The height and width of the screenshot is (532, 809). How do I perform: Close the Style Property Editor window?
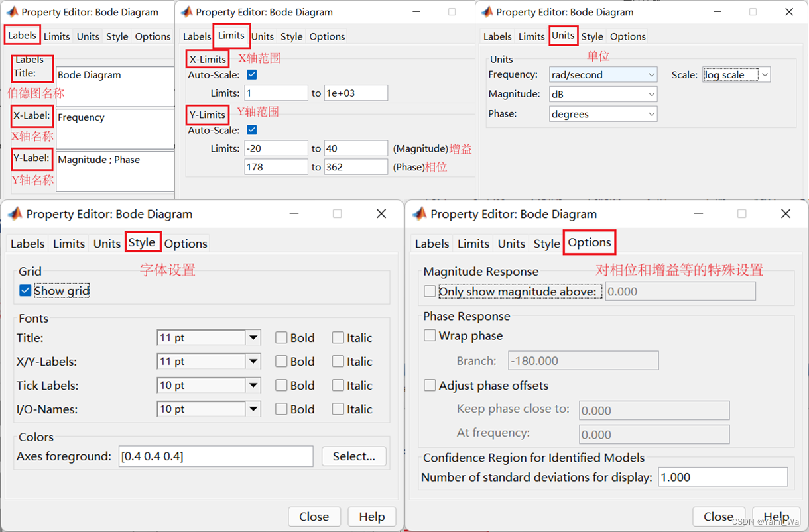381,213
